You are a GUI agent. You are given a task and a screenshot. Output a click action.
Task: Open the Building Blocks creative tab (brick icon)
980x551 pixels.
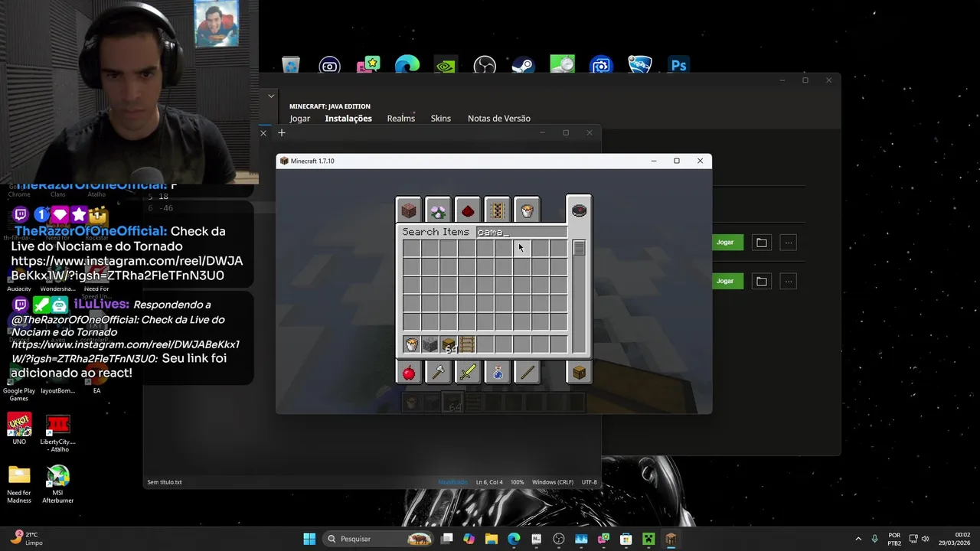pyautogui.click(x=409, y=210)
